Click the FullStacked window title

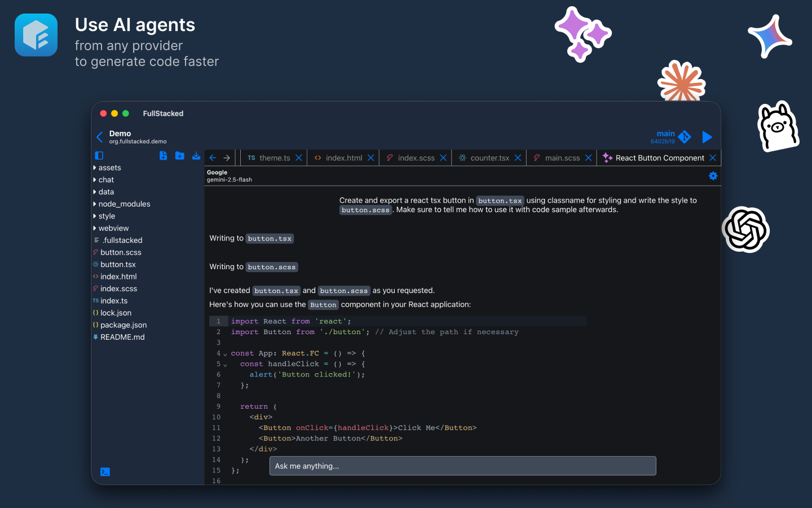(163, 113)
